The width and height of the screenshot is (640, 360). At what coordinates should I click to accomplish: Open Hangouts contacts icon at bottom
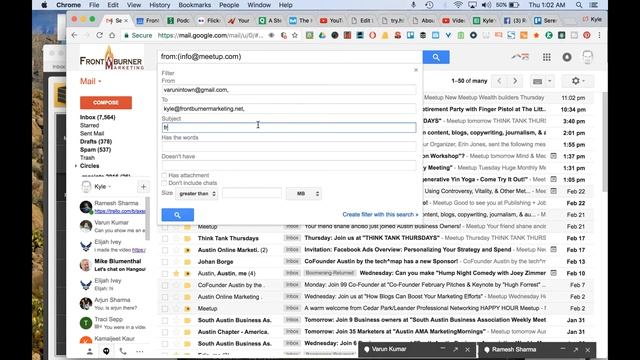[x=90, y=351]
